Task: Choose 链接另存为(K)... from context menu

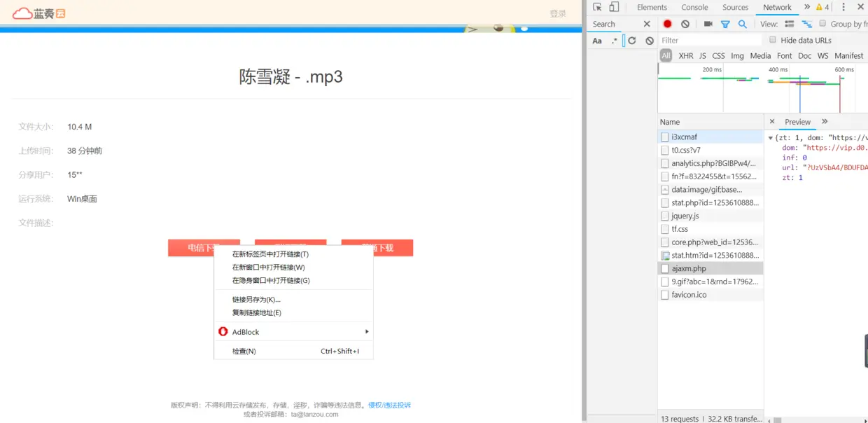Action: [x=293, y=299]
